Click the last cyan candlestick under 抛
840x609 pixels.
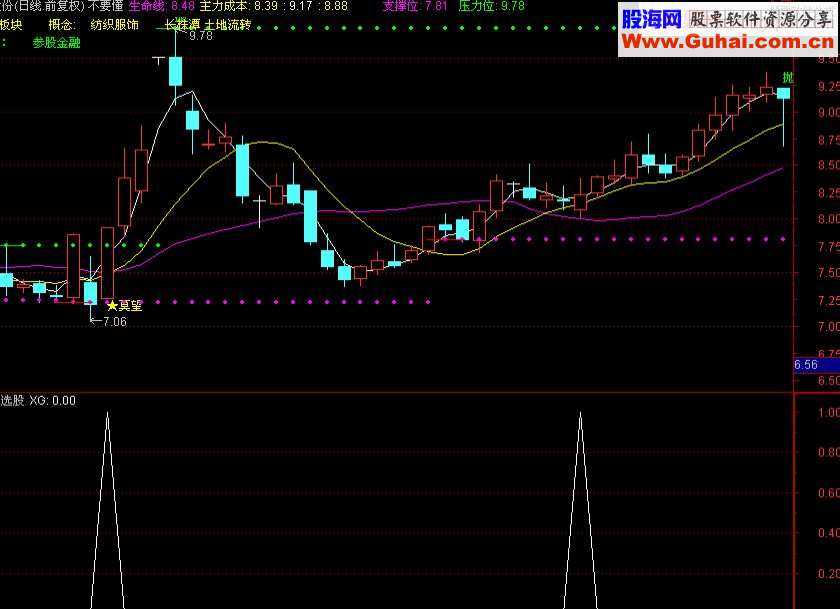pos(784,94)
